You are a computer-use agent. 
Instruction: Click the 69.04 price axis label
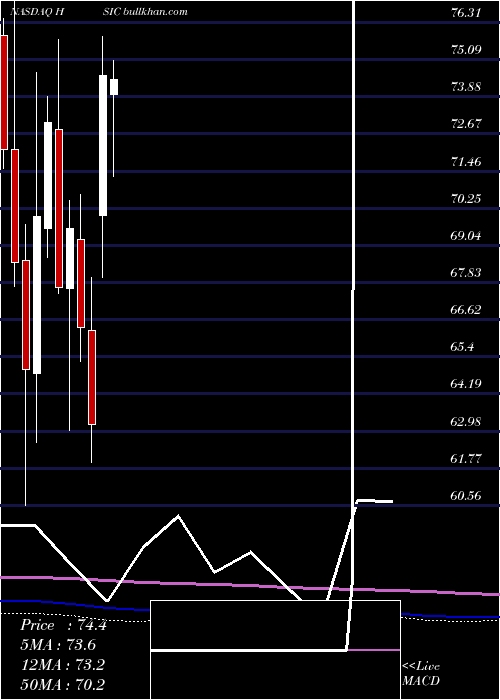(x=466, y=235)
